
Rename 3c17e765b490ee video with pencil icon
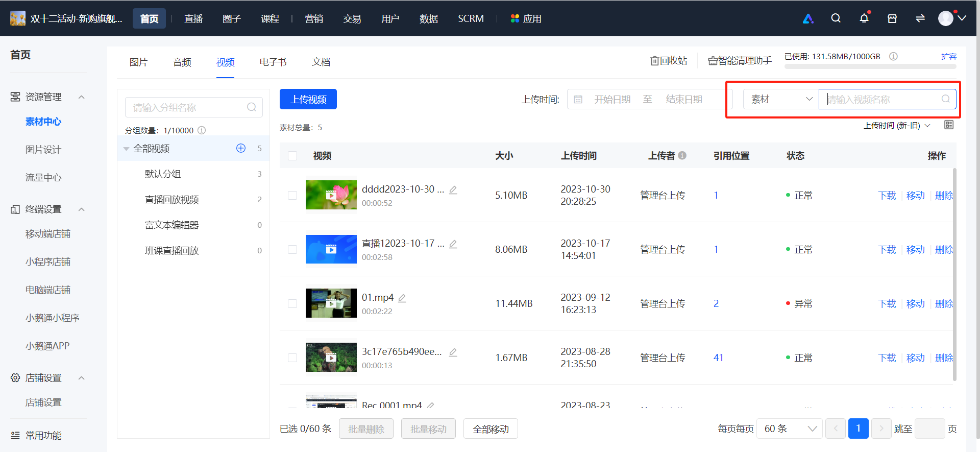pos(453,352)
